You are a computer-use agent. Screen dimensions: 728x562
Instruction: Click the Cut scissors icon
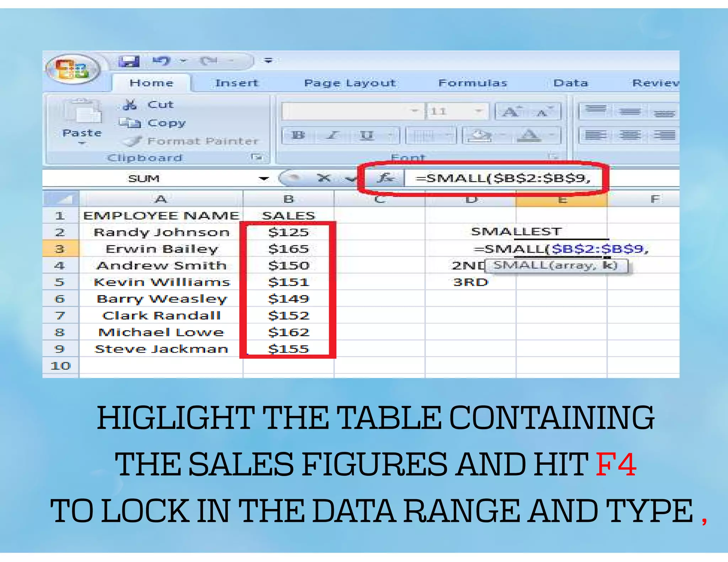[129, 105]
